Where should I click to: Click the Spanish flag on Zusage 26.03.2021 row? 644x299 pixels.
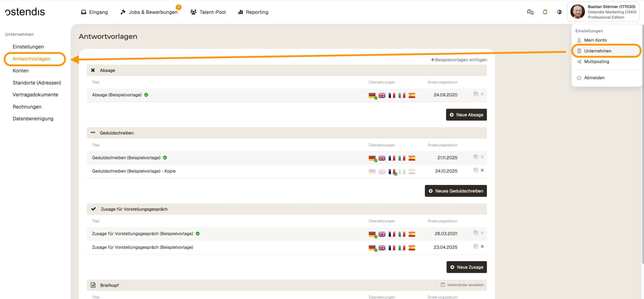412,234
